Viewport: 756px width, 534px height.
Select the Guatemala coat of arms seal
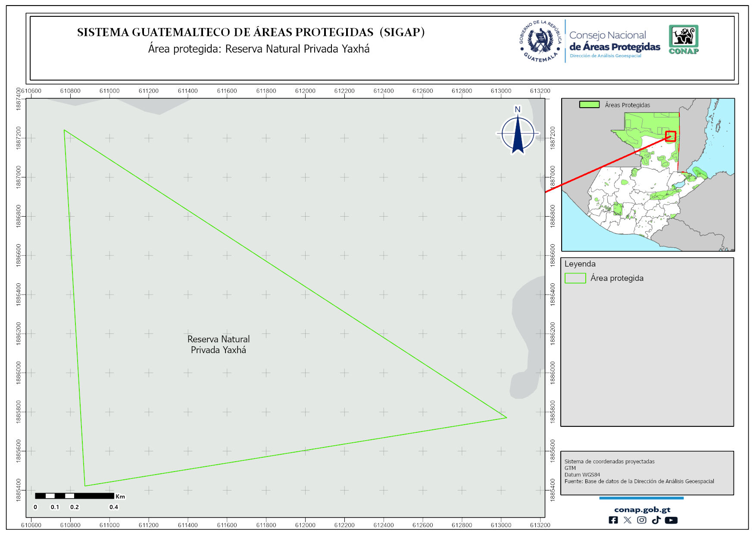coord(540,41)
